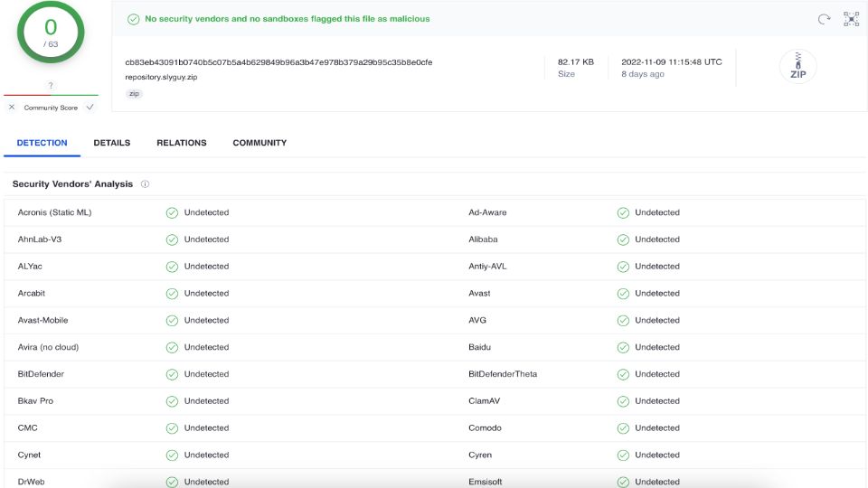The height and width of the screenshot is (488, 868).
Task: Click the info icon beside Security Vendors' Analysis
Action: [x=145, y=184]
